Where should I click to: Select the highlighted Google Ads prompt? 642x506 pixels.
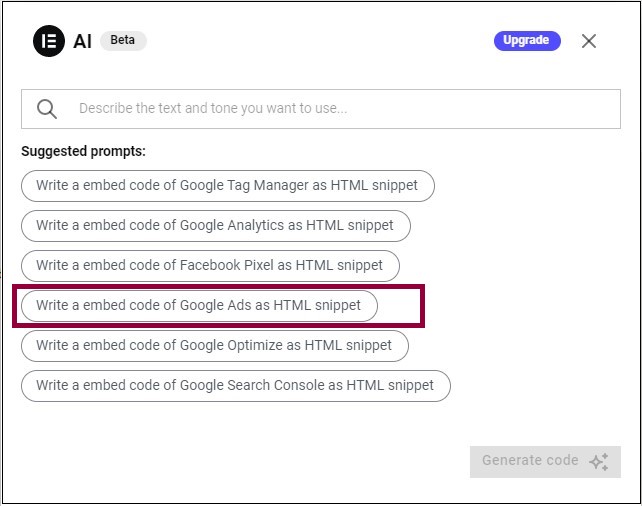click(x=199, y=306)
